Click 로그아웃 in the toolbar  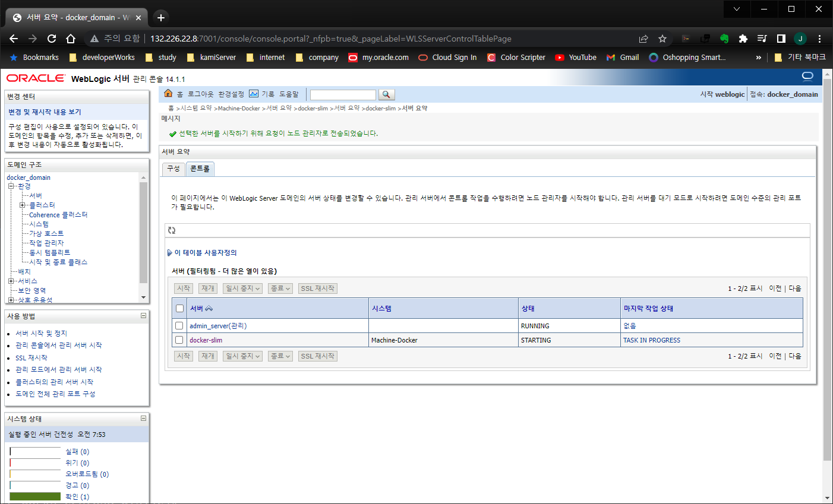200,94
